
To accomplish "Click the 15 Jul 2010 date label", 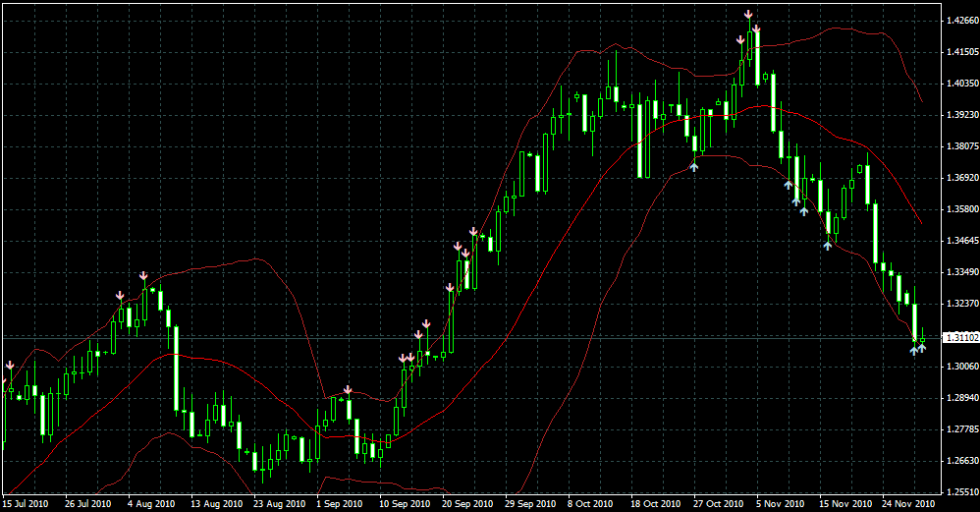I will pos(27,503).
